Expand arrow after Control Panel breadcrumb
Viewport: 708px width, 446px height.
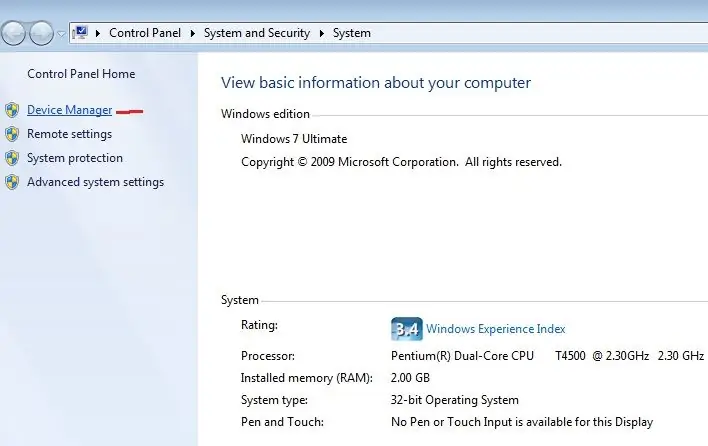pyautogui.click(x=193, y=33)
